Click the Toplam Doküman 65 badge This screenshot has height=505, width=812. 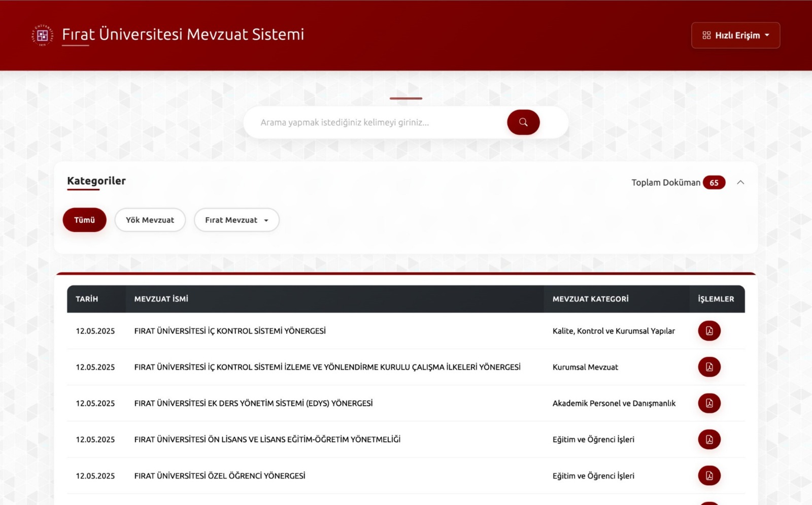pos(714,183)
